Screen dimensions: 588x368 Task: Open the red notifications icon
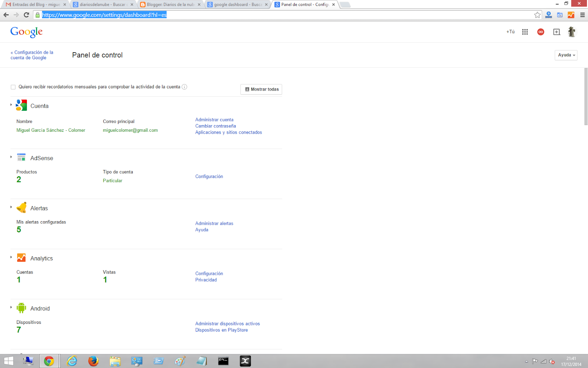click(x=541, y=32)
